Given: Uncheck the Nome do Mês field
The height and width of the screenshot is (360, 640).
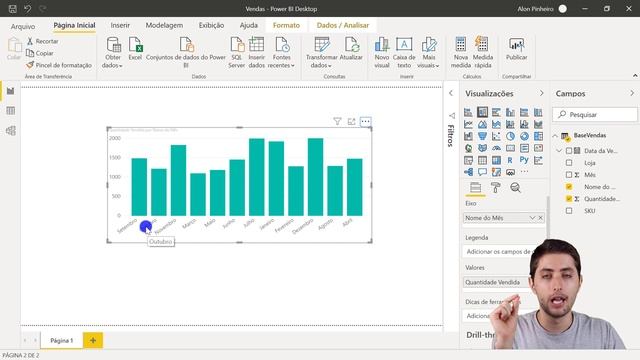Looking at the screenshot, I should pos(569,187).
